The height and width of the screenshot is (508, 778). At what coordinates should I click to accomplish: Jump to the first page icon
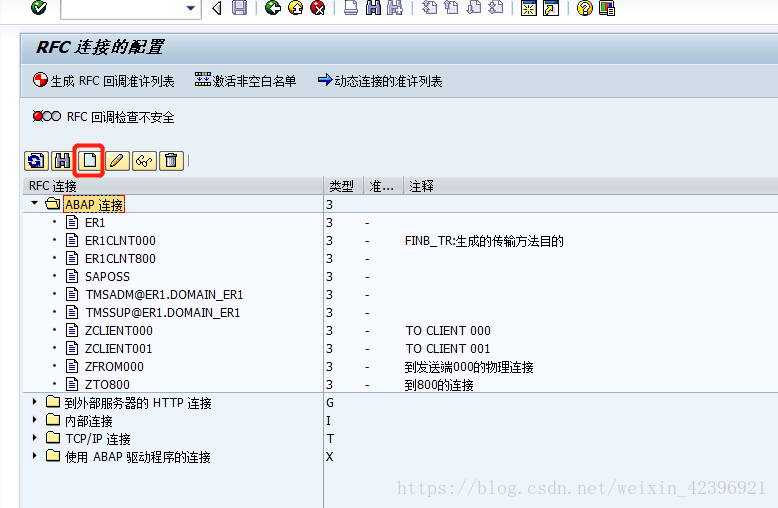click(x=429, y=7)
